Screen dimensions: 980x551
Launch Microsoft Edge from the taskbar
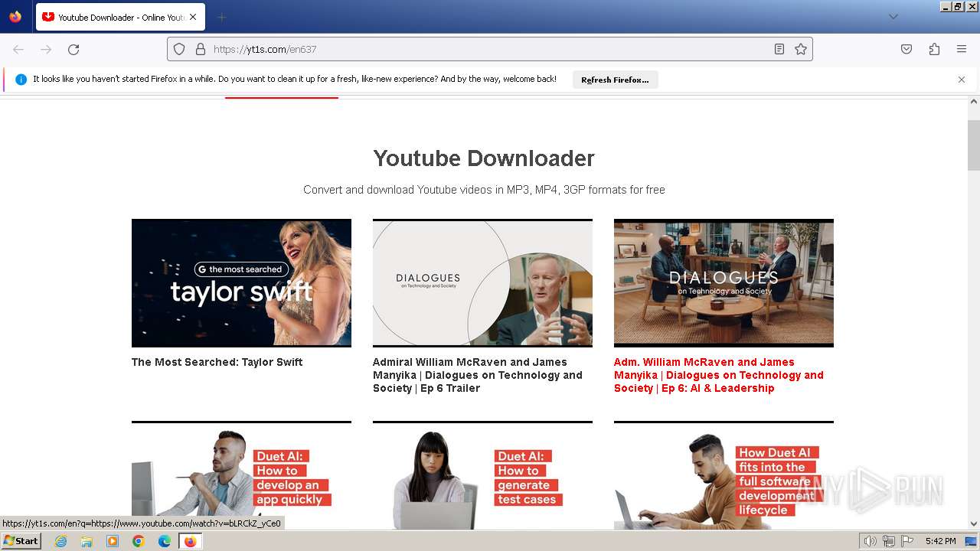click(165, 541)
